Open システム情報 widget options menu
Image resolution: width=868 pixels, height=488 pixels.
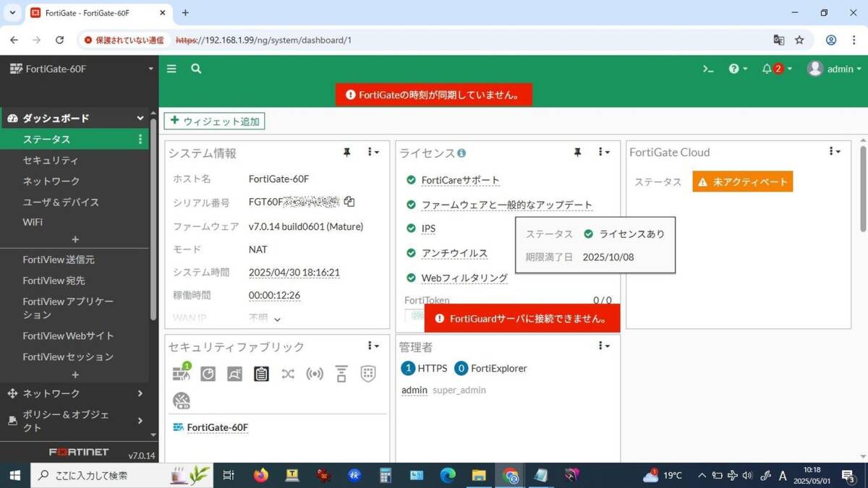pyautogui.click(x=373, y=152)
